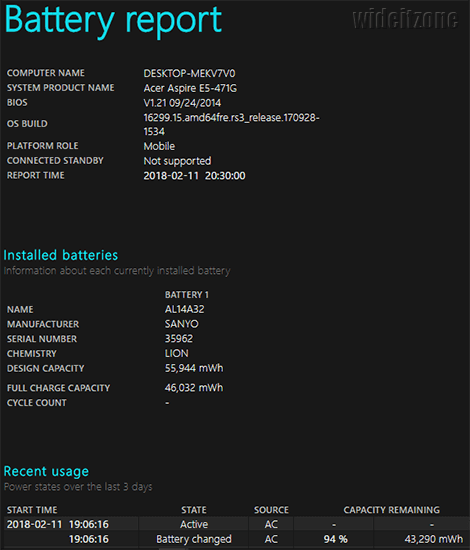Select battery name AL14A32
The image size is (470, 550).
184,309
